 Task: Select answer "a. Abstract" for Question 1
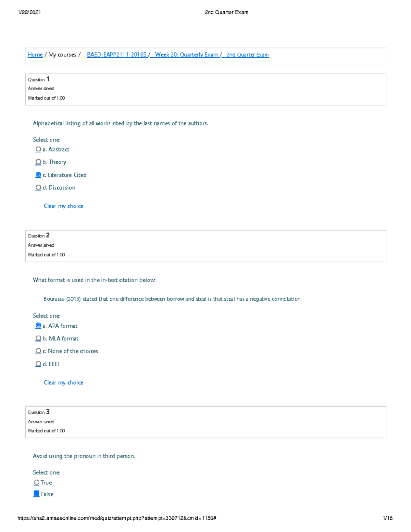click(x=38, y=149)
